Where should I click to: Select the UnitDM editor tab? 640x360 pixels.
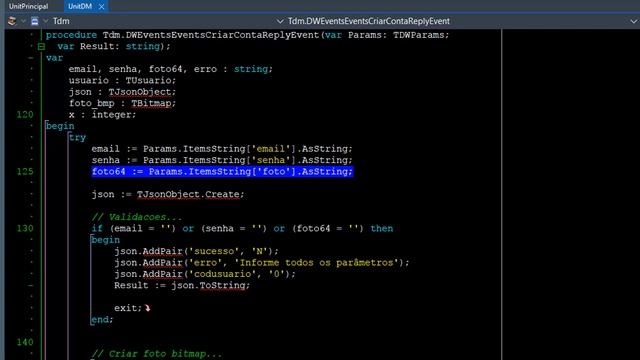tap(80, 6)
